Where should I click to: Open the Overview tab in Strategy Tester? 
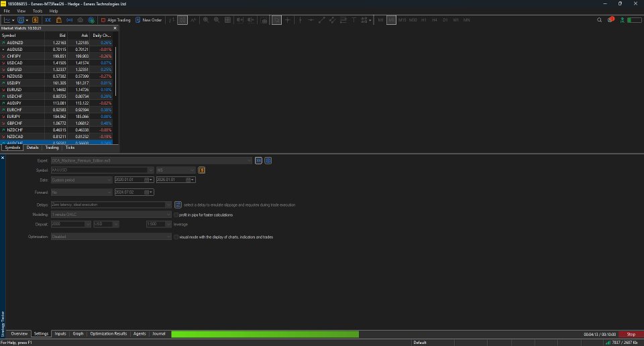(x=19, y=334)
